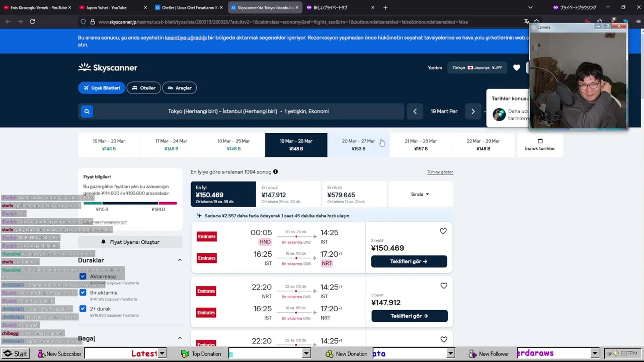This screenshot has width=644, height=362.
Task: Choose the 20 Mar – 27 Mar dates
Action: [358, 145]
